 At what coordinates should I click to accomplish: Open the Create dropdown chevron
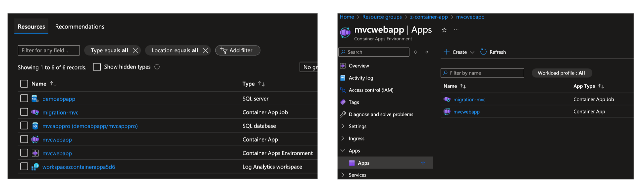click(x=472, y=52)
